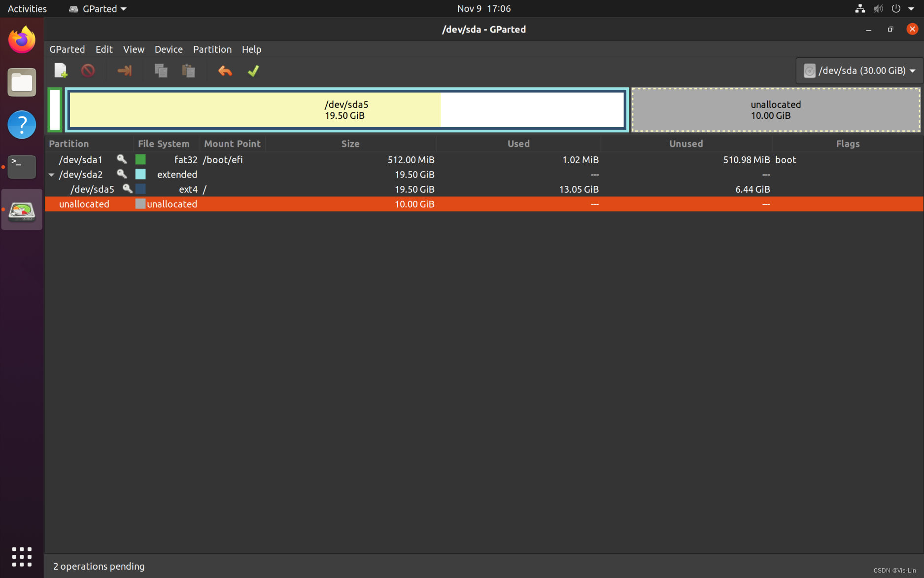Click the green fat32 color swatch
This screenshot has width=924, height=578.
tap(140, 159)
